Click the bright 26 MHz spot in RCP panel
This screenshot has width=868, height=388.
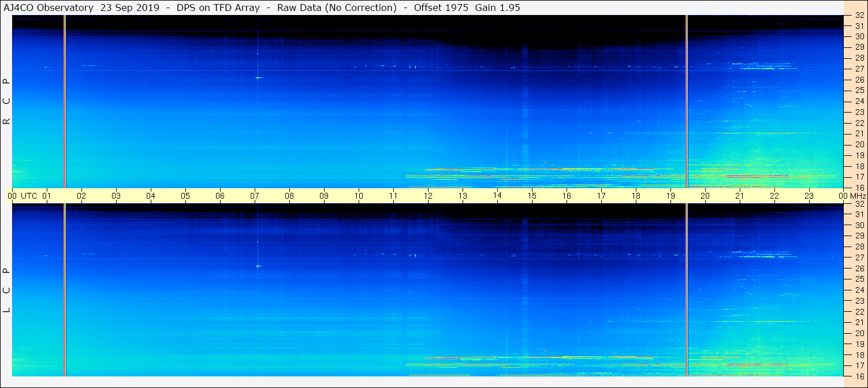point(258,77)
